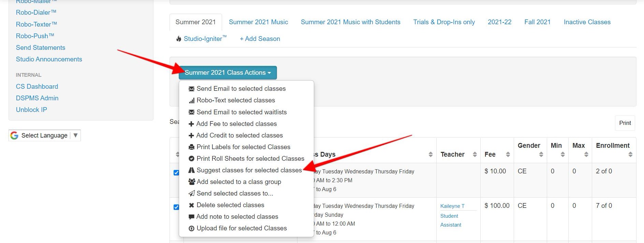Open the Select Language dropdown

pyautogui.click(x=45, y=135)
